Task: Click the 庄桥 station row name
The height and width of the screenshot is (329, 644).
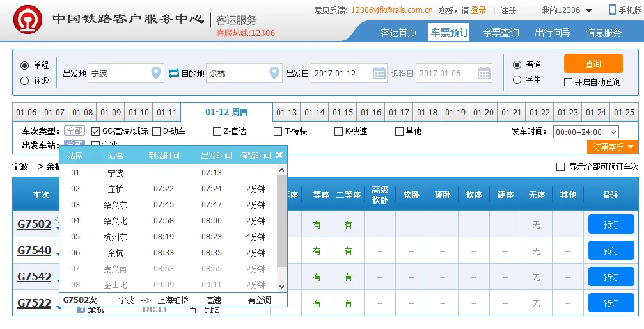Action: point(115,189)
